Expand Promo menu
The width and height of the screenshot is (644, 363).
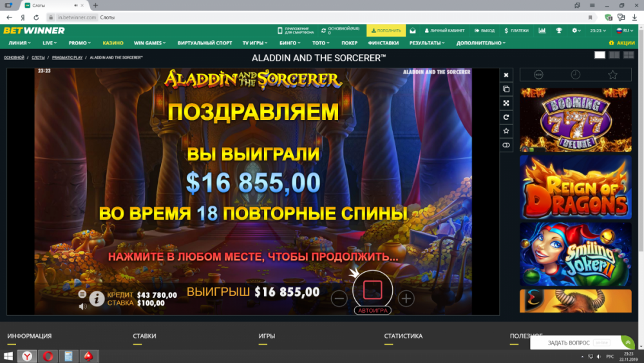(80, 43)
